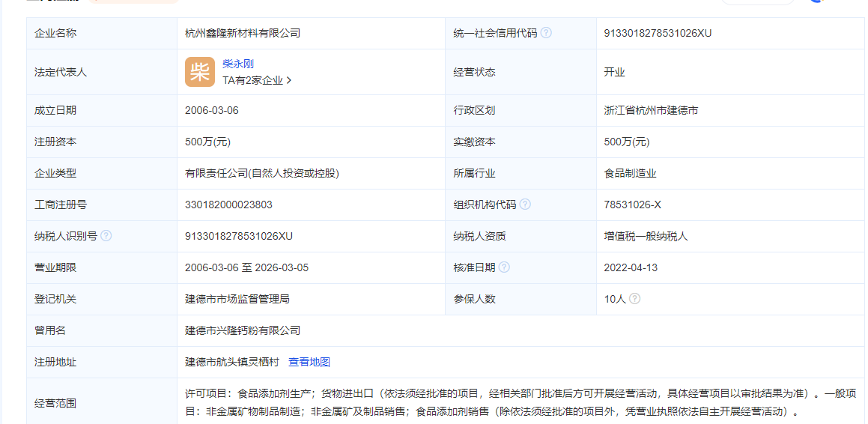Click the 行政区划 label cell

tap(521, 110)
